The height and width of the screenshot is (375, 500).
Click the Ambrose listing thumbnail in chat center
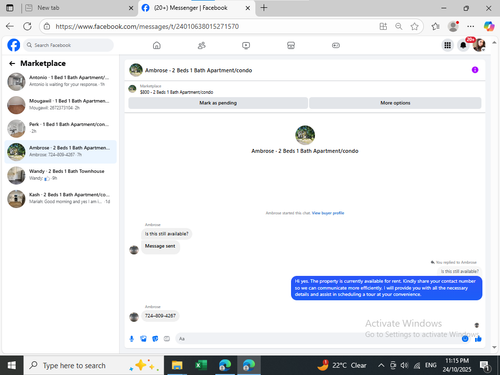point(305,135)
